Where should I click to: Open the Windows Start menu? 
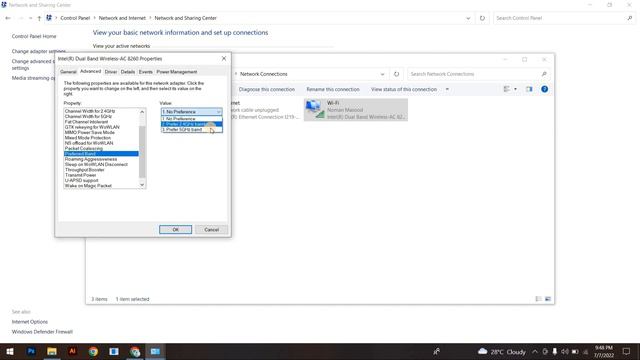(10, 351)
